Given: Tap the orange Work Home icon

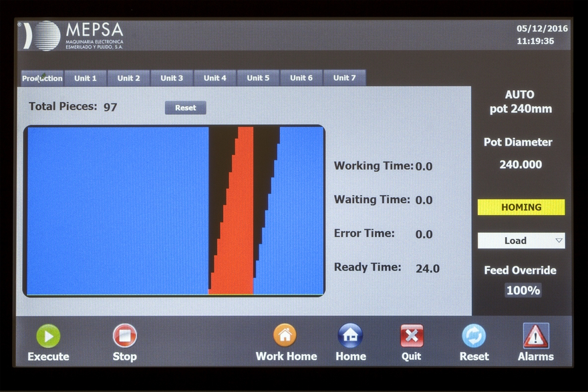Looking at the screenshot, I should 285,335.
